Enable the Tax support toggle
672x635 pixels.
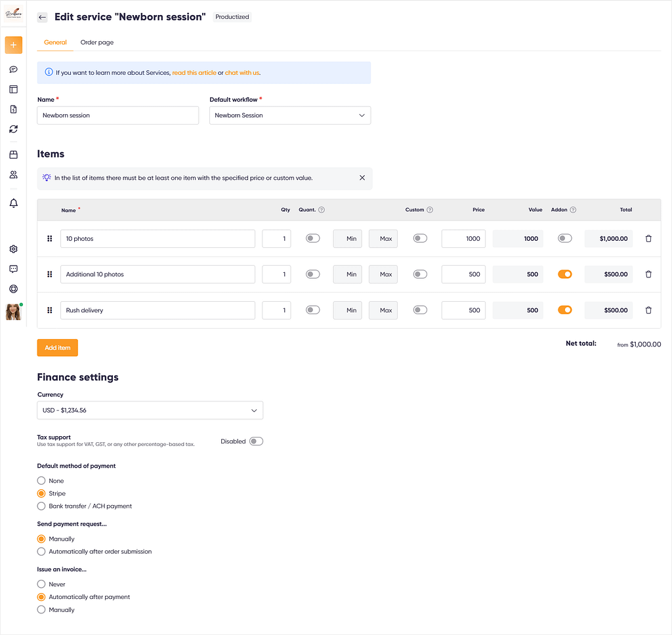tap(256, 441)
